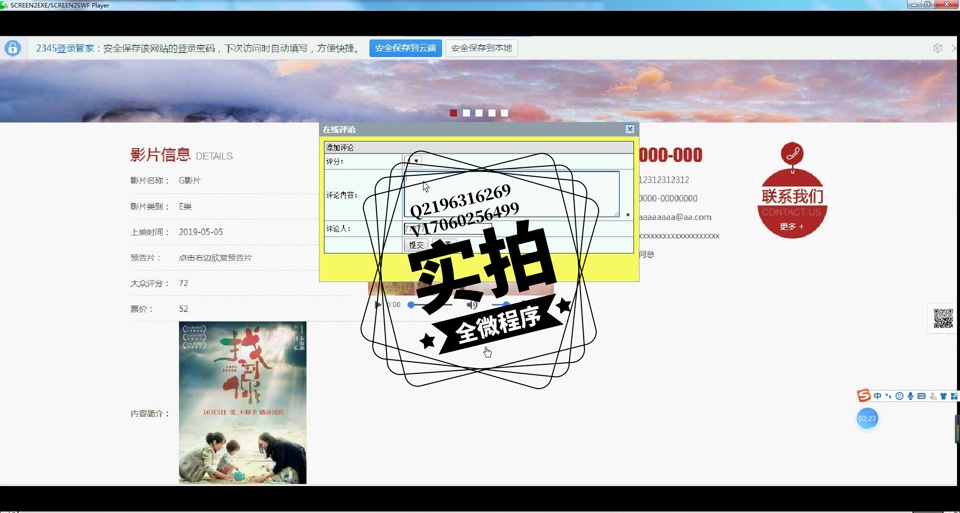Switch Sogou input 中 language mode
The height and width of the screenshot is (513, 960).
(877, 396)
